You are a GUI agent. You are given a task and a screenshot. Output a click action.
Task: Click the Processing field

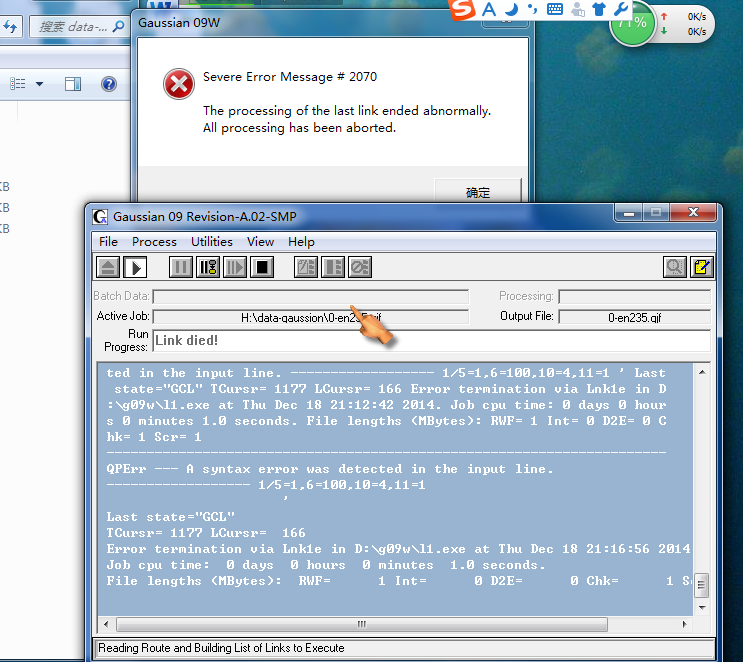634,297
